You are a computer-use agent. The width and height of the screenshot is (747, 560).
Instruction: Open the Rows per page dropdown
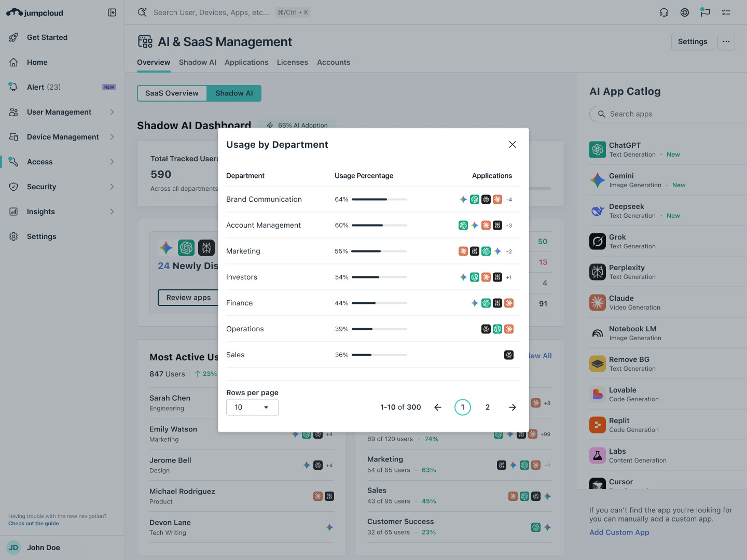(252, 408)
